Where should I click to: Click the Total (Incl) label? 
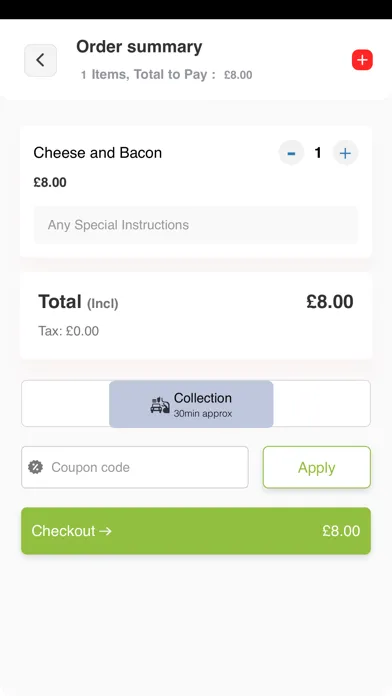coord(78,302)
